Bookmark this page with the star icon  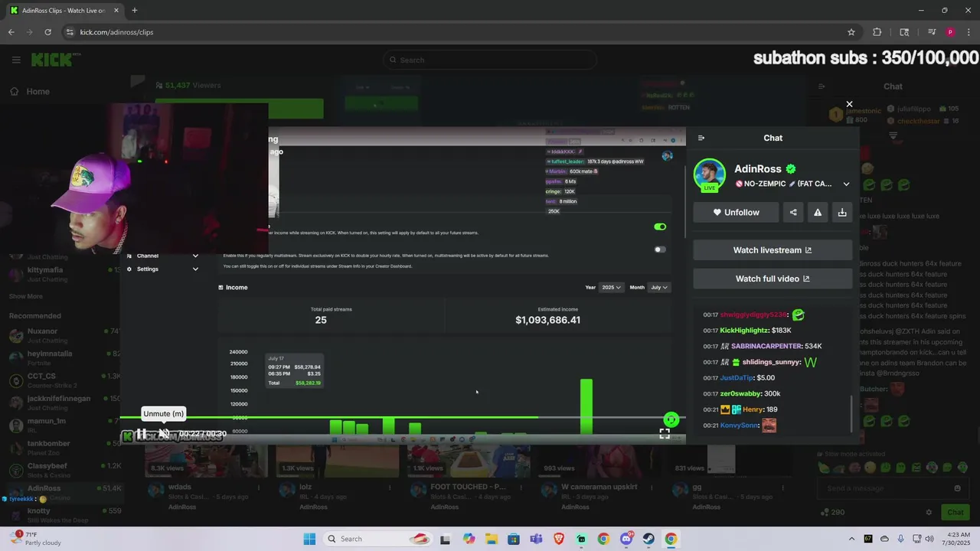tap(851, 32)
